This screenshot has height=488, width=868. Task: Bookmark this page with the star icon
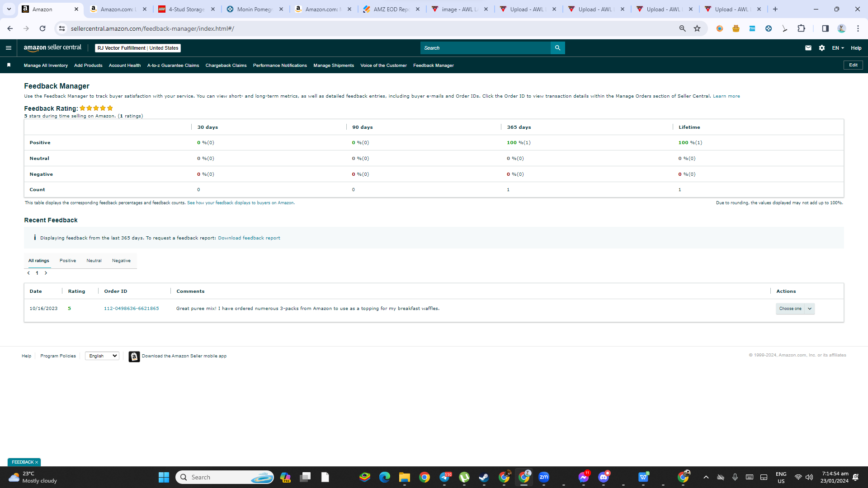[x=697, y=28]
